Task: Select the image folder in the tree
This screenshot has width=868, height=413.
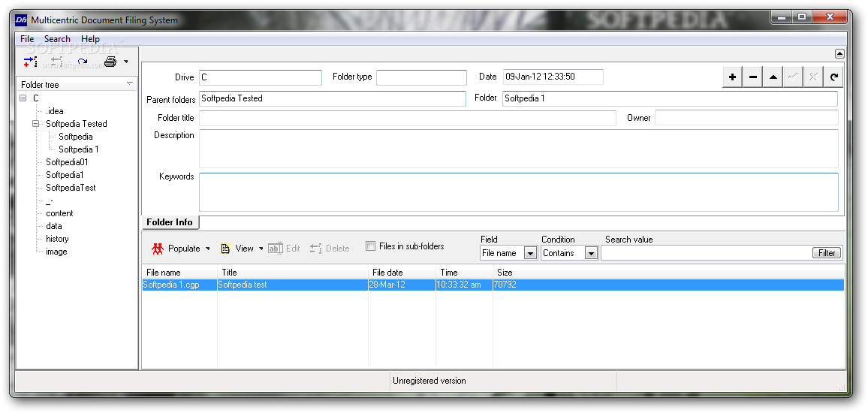Action: (x=56, y=252)
